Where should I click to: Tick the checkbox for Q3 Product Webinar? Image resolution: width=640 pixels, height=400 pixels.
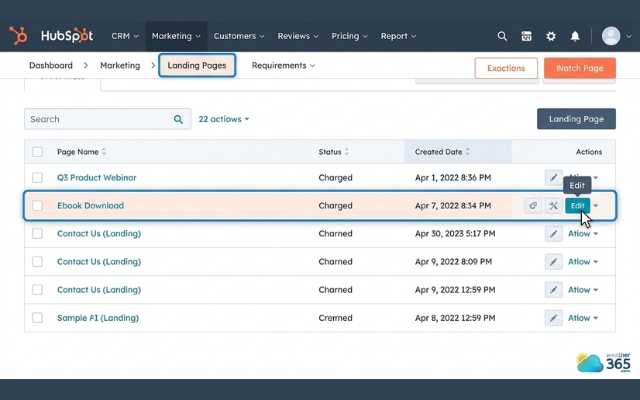coord(38,178)
